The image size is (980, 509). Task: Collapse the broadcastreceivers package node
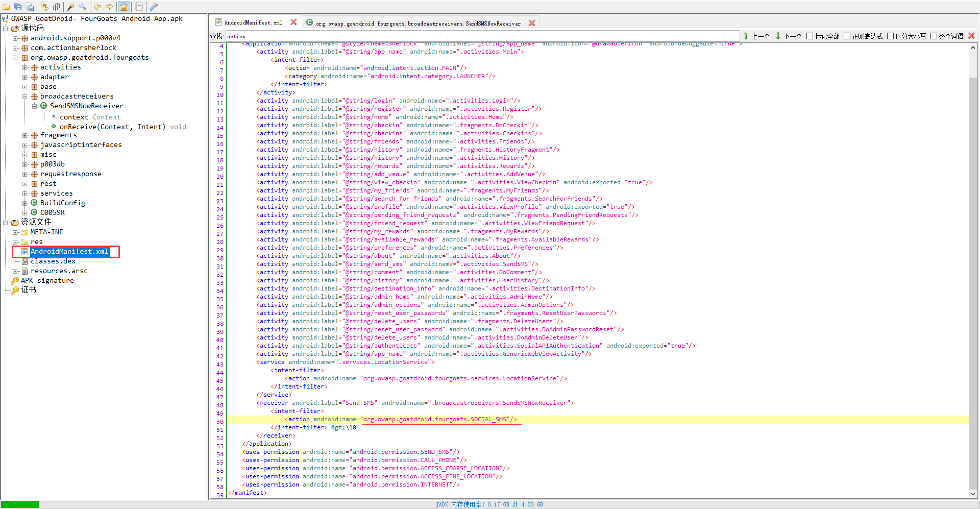25,96
